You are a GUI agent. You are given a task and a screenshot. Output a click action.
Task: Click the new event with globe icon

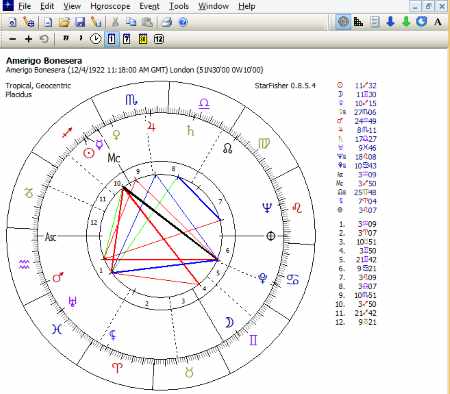[x=28, y=22]
